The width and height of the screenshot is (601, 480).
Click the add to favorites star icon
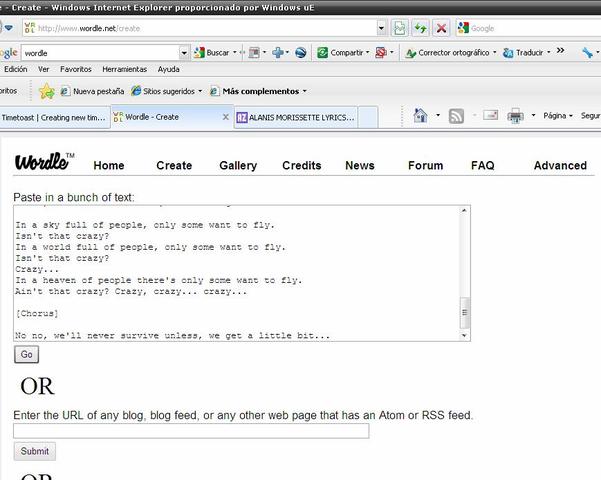point(47,91)
